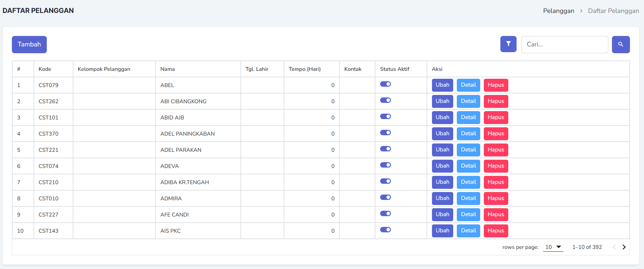Toggle active status for ABEL

(x=385, y=84)
